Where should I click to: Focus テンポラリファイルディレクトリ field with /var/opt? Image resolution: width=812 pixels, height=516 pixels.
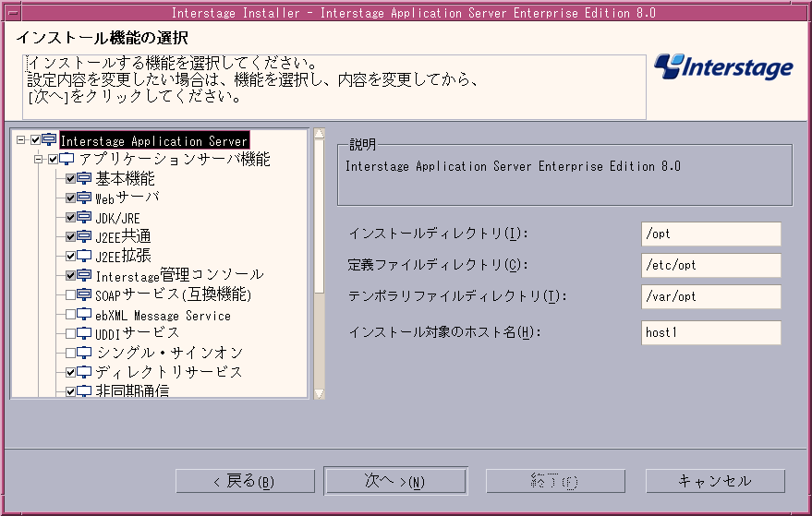click(711, 296)
